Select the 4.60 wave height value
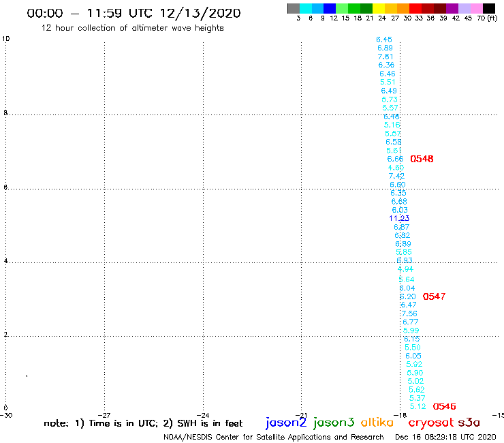504x443 pixels. (396, 168)
